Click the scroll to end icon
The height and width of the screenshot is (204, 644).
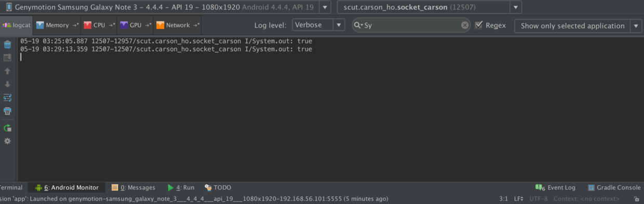(7, 58)
